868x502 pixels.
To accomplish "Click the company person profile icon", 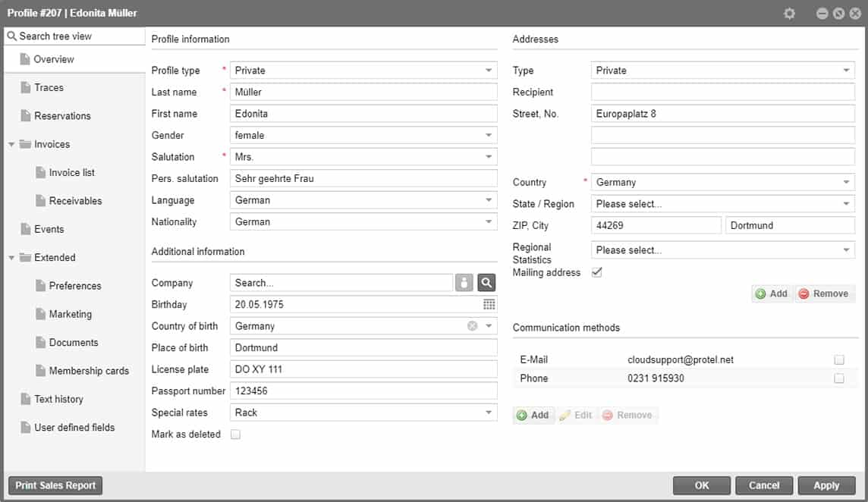I will (464, 283).
